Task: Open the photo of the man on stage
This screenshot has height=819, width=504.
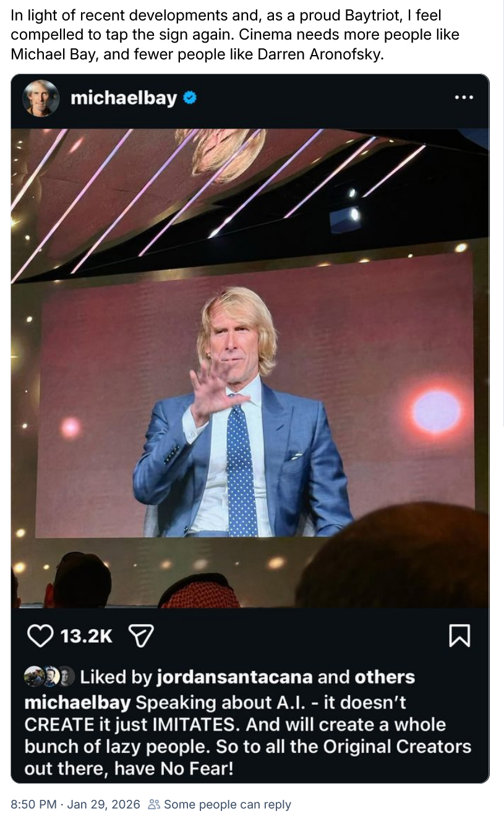Action: 250,368
